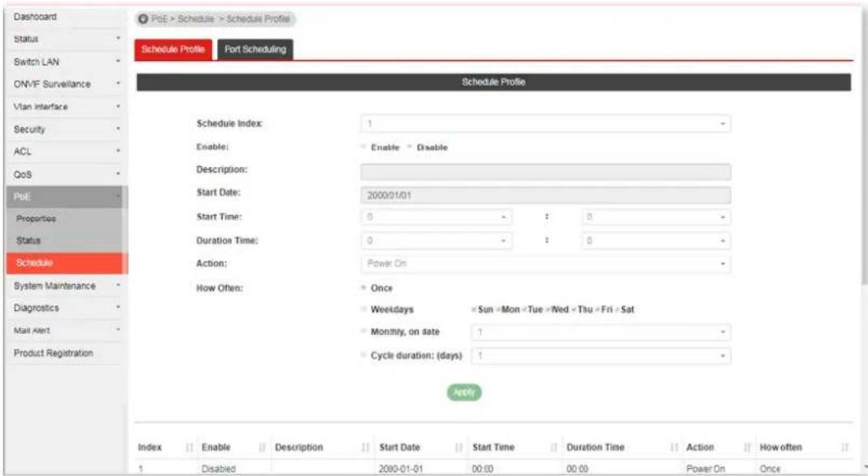Image resolution: width=868 pixels, height=476 pixels.
Task: Click the Disabled cell in row 1
Action: pos(219,469)
